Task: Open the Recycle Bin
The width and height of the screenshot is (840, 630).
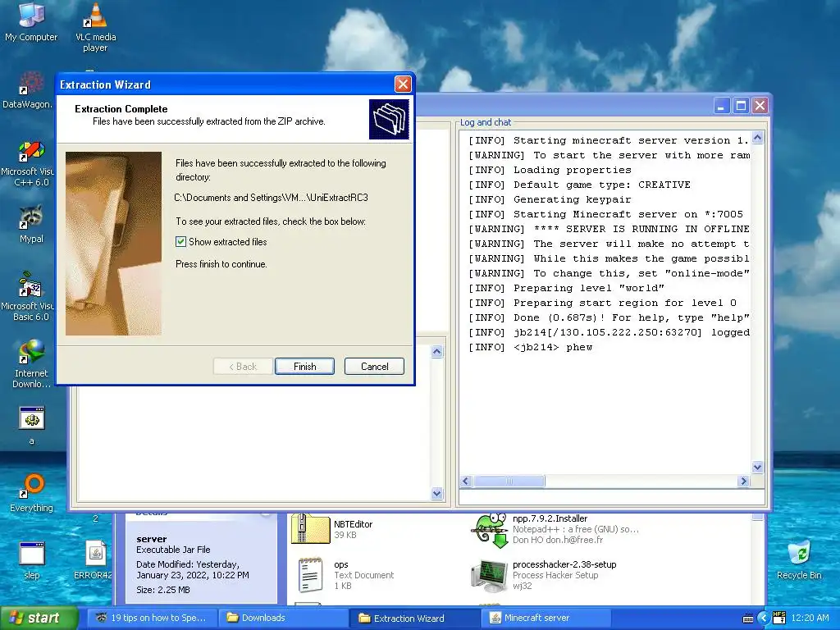Action: pos(799,559)
